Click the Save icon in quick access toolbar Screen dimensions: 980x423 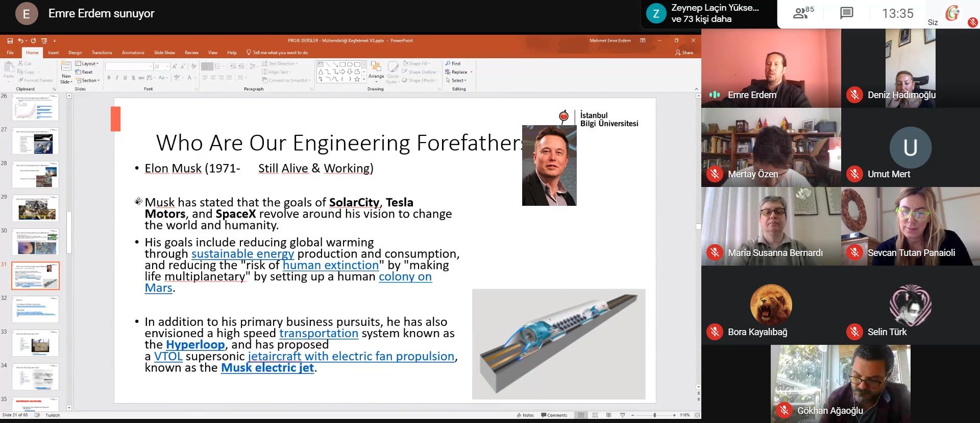coord(10,41)
